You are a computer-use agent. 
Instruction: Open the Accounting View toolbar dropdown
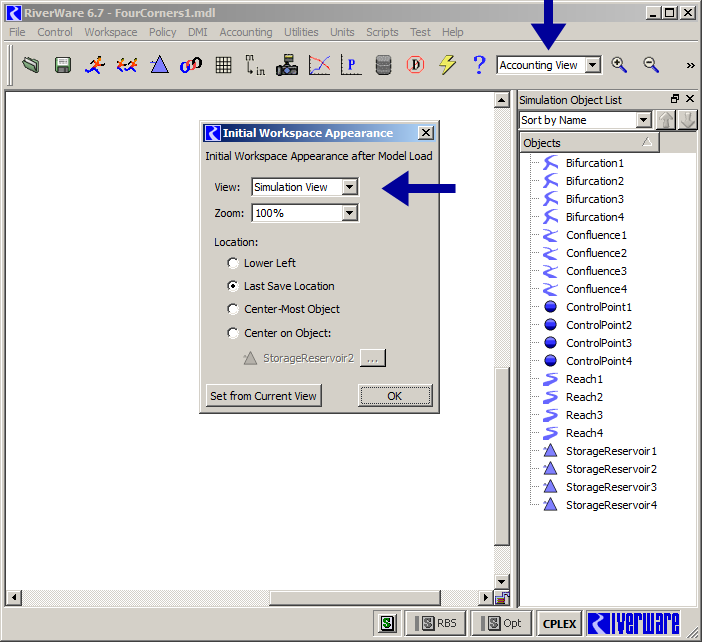tap(593, 65)
